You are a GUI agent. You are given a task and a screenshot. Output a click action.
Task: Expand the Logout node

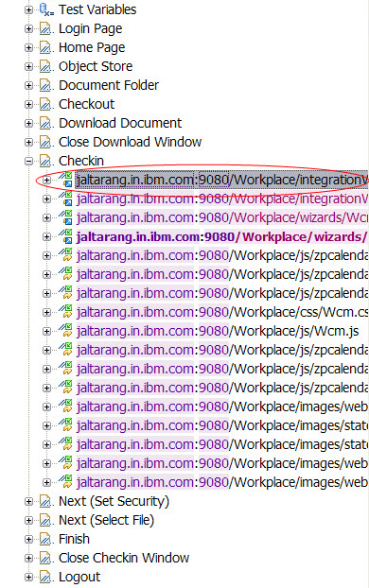[x=29, y=577]
